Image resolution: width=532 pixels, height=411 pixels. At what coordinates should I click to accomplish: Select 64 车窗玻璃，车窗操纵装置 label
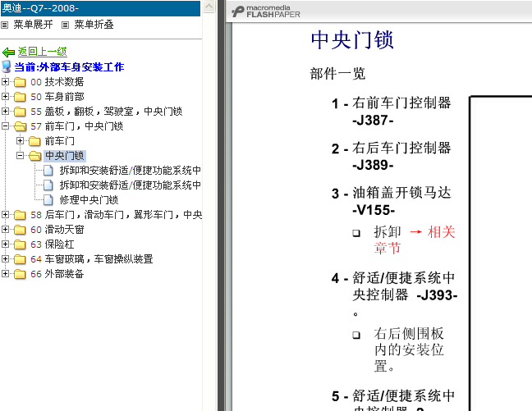point(92,259)
